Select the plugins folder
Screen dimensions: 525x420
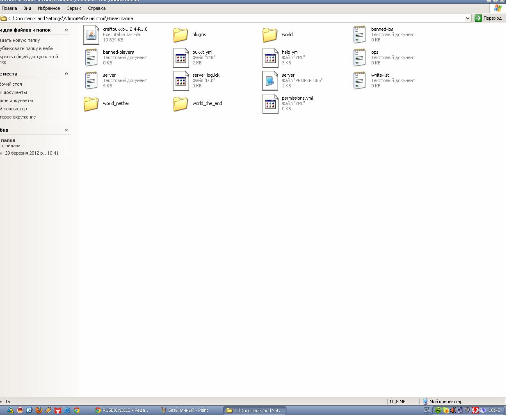189,34
